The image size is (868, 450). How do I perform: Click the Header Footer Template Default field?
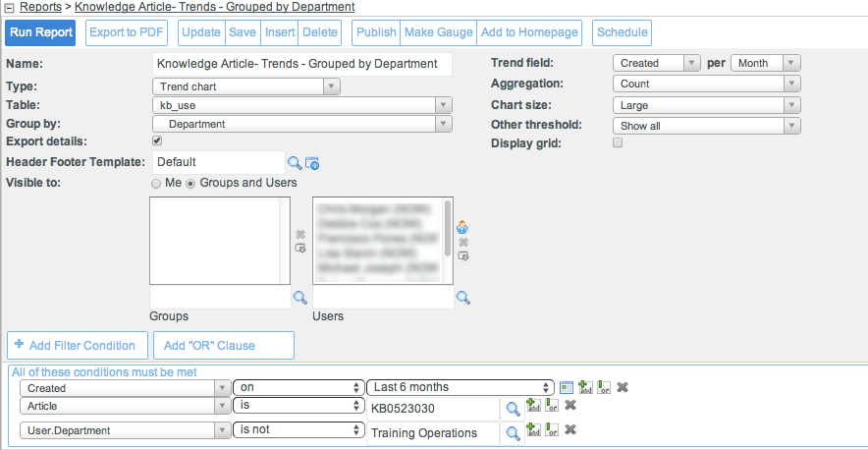pos(219,162)
